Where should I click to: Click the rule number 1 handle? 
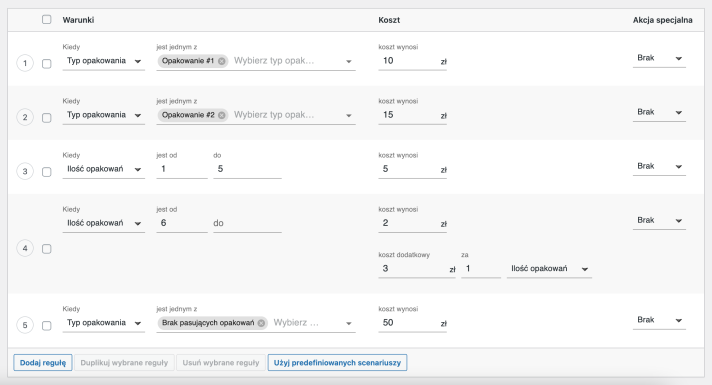point(25,63)
